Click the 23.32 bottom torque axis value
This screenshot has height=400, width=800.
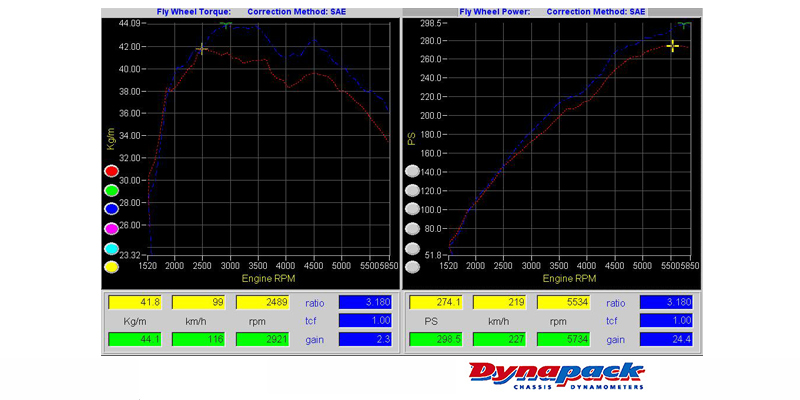click(130, 255)
